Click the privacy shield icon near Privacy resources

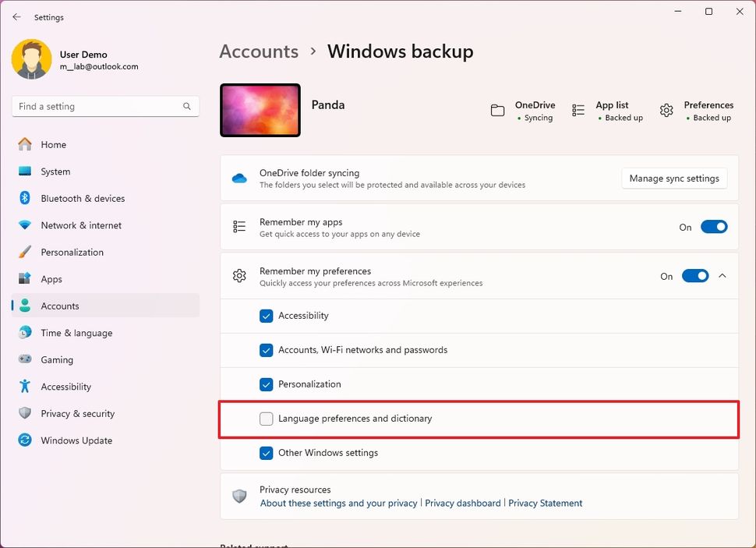click(239, 496)
